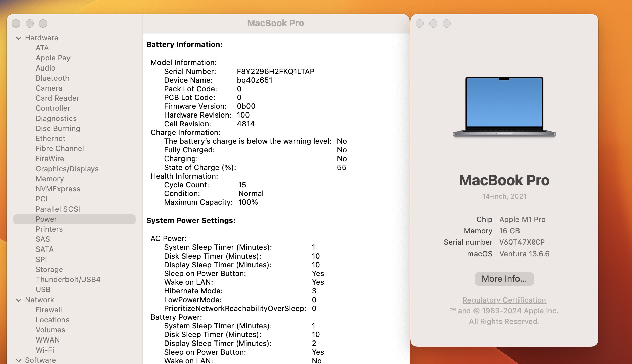Select Graphics/Displays in the sidebar
The height and width of the screenshot is (364, 632).
pos(67,169)
